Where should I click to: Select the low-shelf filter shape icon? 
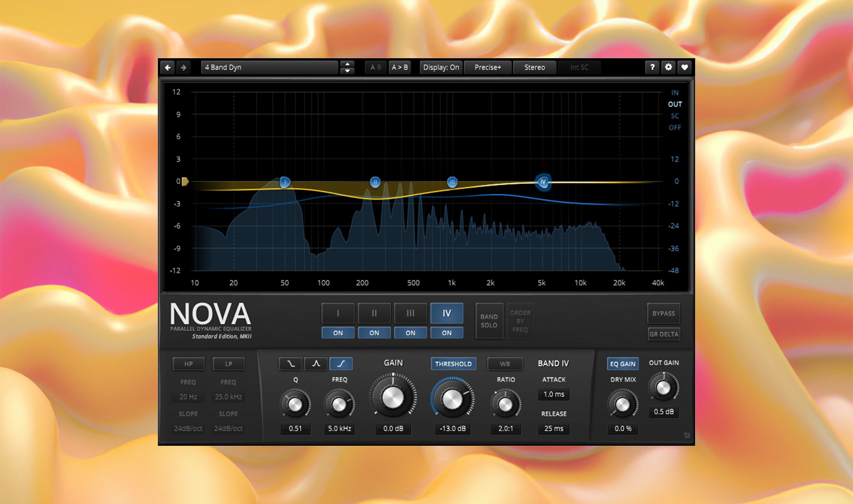click(290, 364)
